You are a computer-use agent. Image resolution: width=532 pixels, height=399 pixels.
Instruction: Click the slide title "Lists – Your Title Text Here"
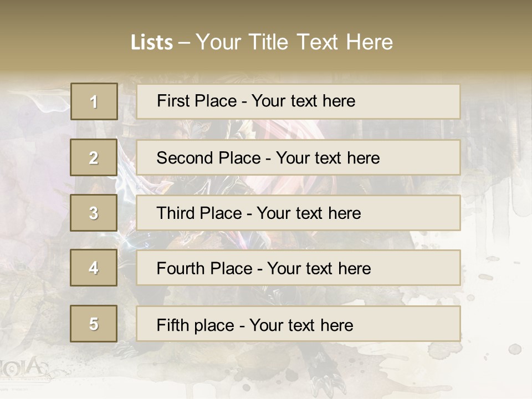point(262,42)
